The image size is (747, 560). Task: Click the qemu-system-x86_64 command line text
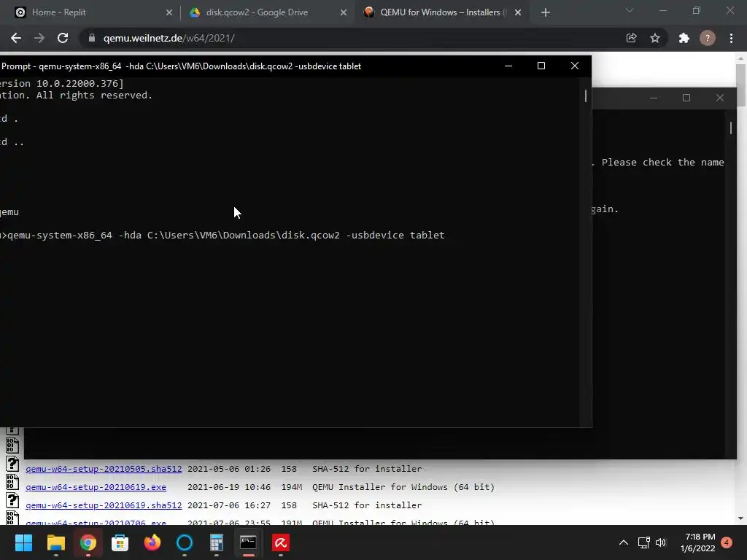(x=226, y=236)
